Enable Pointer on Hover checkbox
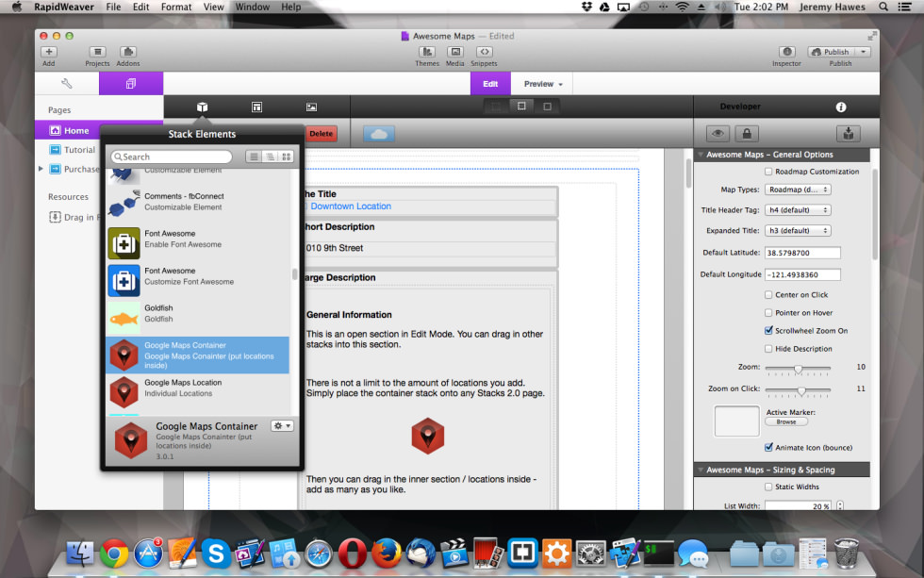924x578 pixels. [x=768, y=313]
